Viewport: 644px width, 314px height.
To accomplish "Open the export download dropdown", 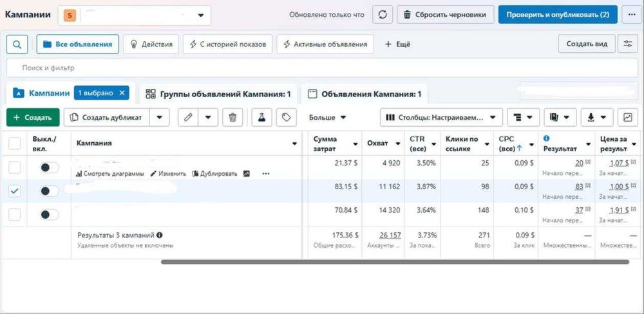I will pyautogui.click(x=597, y=117).
